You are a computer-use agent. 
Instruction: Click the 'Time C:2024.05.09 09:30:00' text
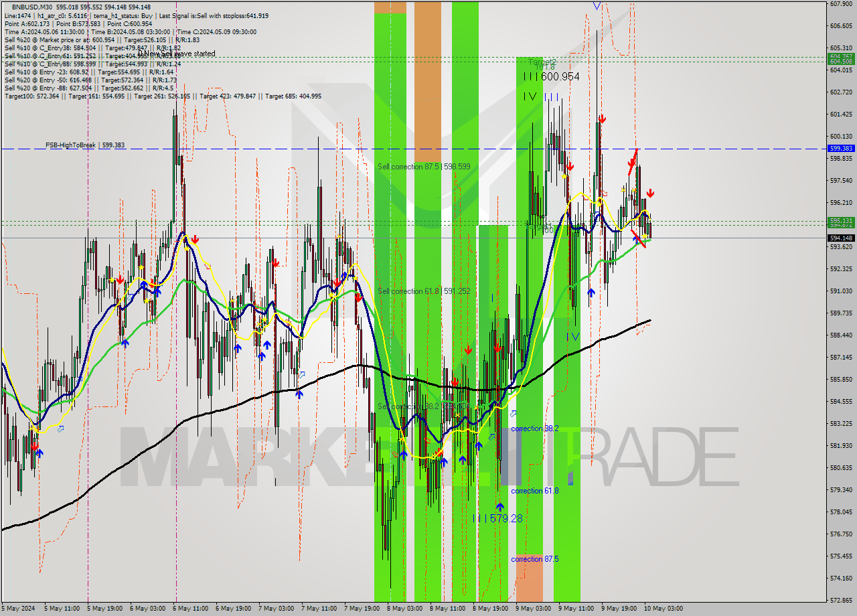(x=215, y=32)
